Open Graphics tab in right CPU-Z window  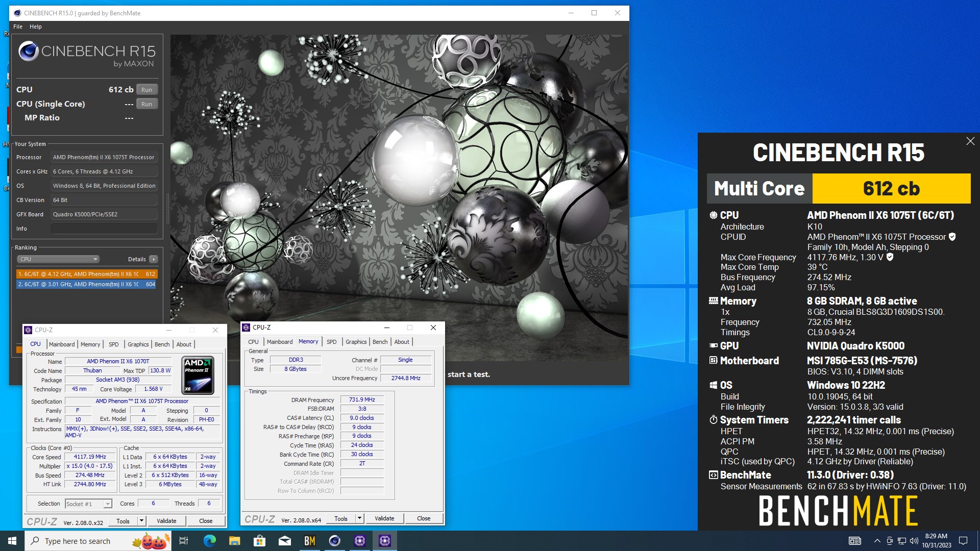coord(356,342)
